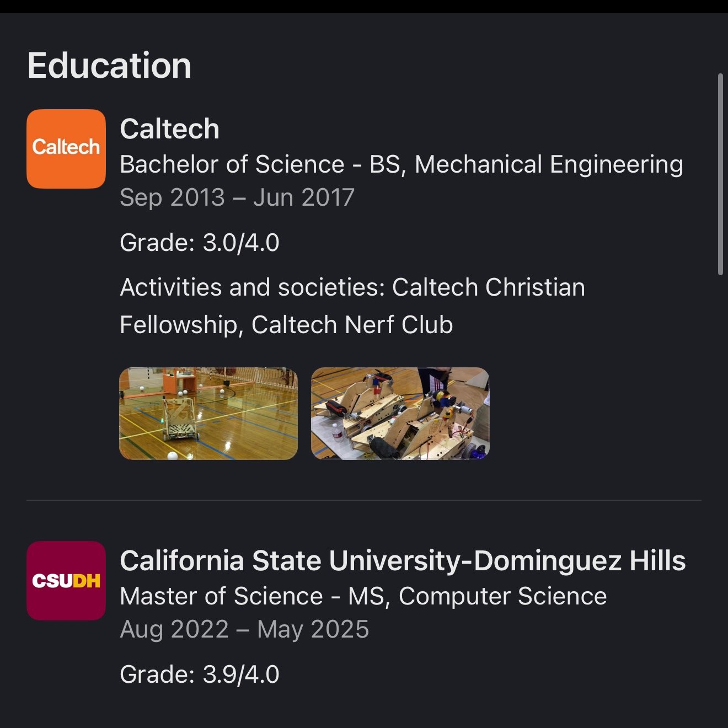728x728 pixels.
Task: Select the Grade: 3.9/4.0 line
Action: pyautogui.click(x=199, y=675)
